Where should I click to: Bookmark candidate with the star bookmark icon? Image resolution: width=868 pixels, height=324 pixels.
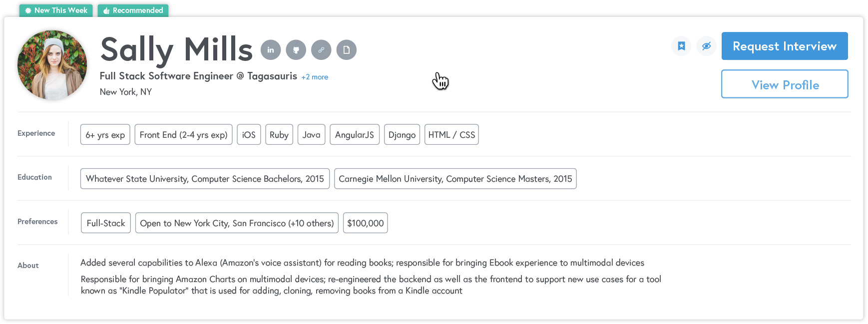681,46
